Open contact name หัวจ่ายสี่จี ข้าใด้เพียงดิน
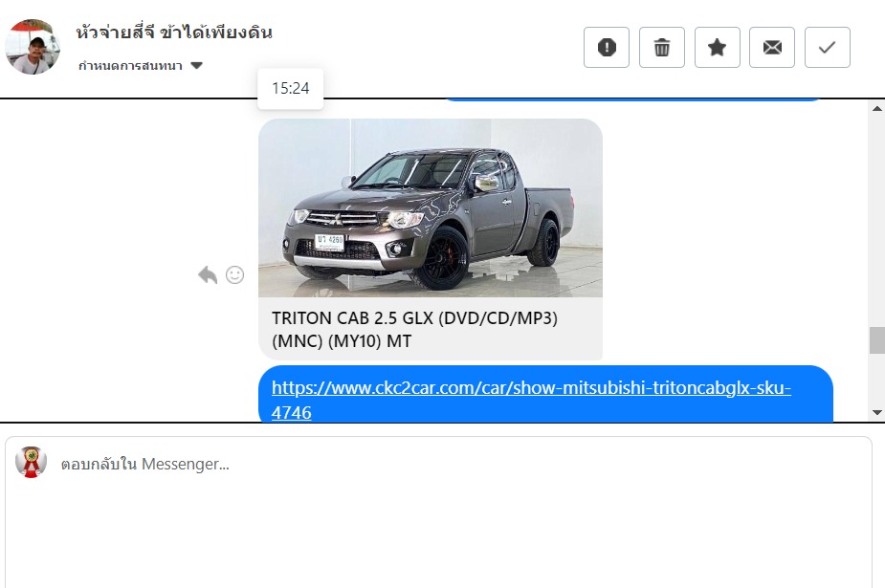885x588 pixels. [174, 33]
